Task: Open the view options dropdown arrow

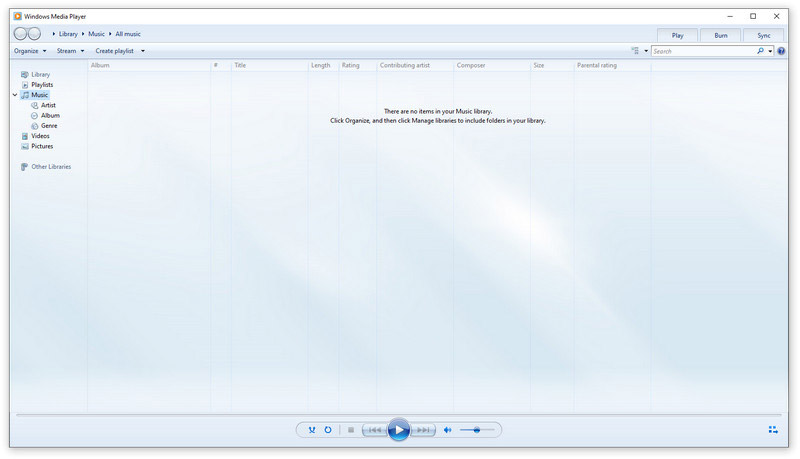Action: click(646, 51)
